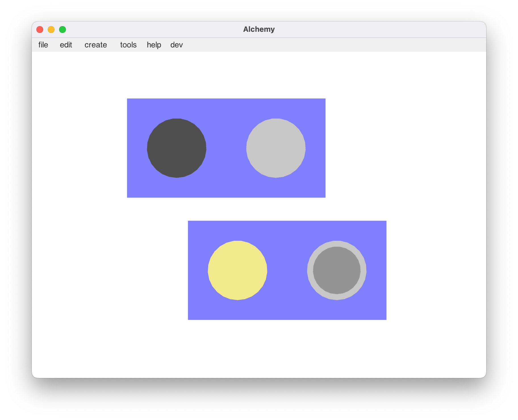Open the file menu

pyautogui.click(x=43, y=45)
